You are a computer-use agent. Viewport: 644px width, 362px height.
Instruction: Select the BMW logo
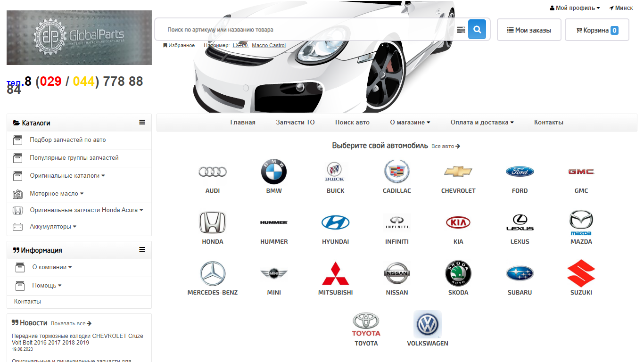click(274, 172)
